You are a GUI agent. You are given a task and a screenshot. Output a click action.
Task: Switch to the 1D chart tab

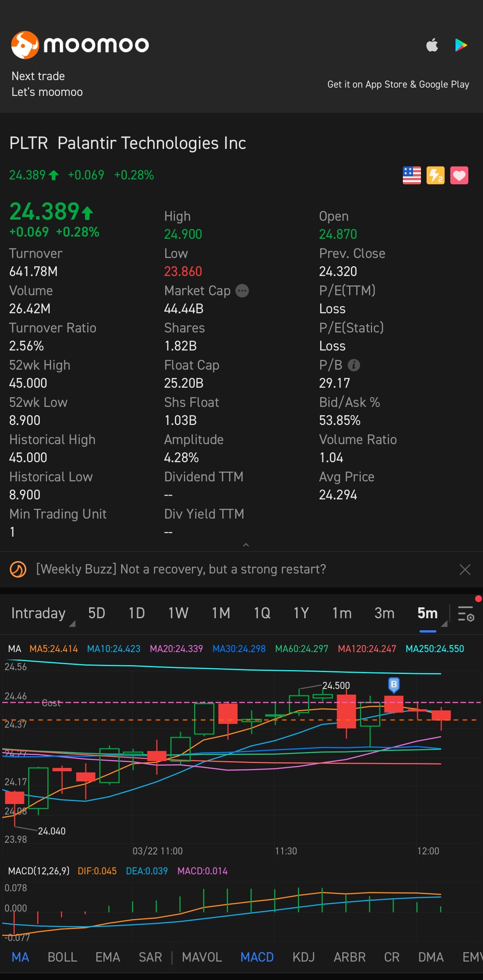(x=136, y=613)
